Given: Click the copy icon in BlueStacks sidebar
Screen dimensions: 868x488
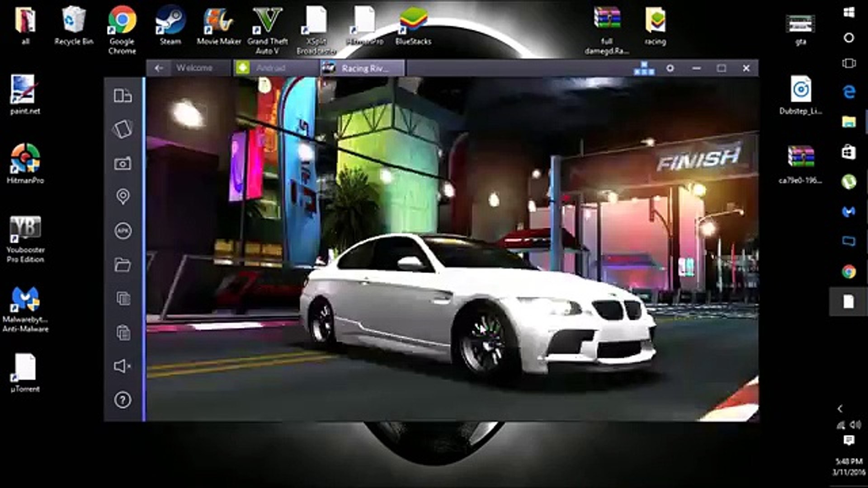Looking at the screenshot, I should (x=123, y=298).
